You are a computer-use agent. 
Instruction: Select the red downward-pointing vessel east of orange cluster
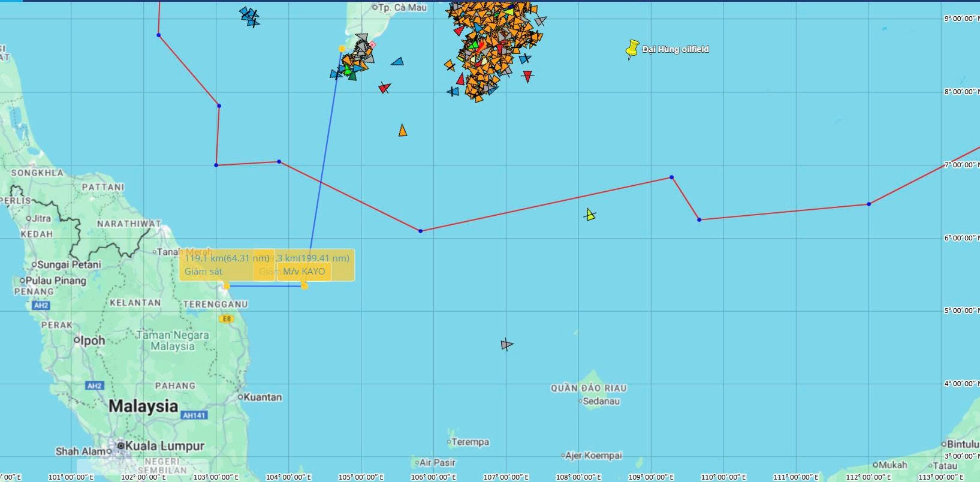tap(527, 76)
